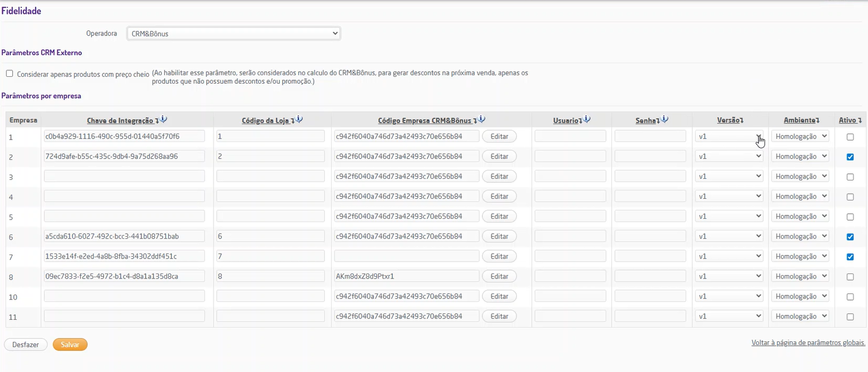
Task: Click the Salvar button
Action: click(x=70, y=345)
